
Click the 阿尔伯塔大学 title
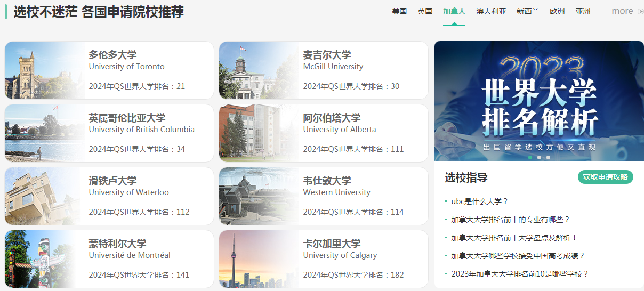coord(332,118)
